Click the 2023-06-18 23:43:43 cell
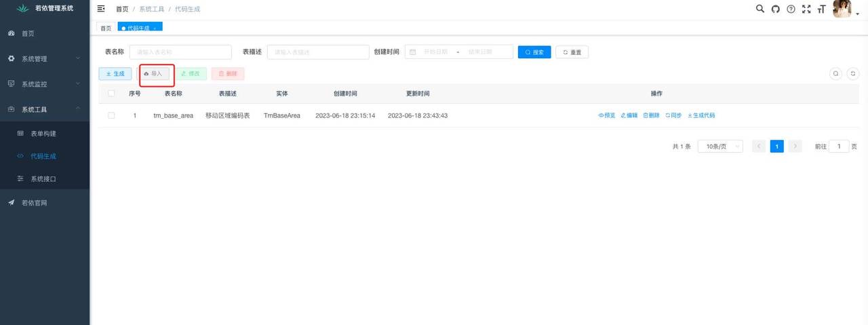 coord(418,115)
